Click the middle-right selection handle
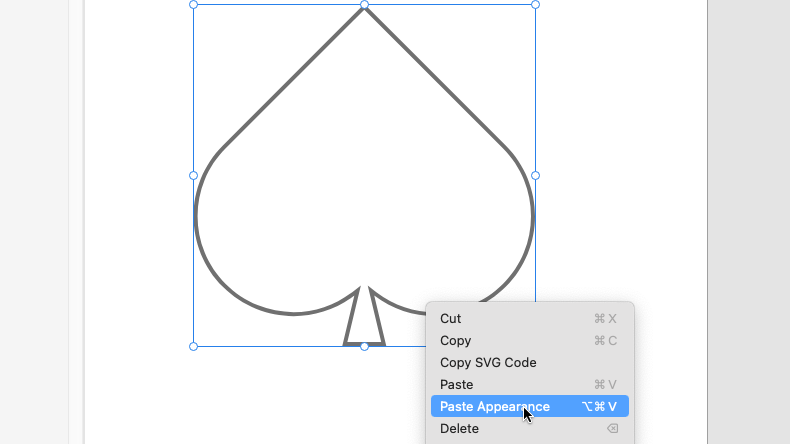 pyautogui.click(x=535, y=175)
